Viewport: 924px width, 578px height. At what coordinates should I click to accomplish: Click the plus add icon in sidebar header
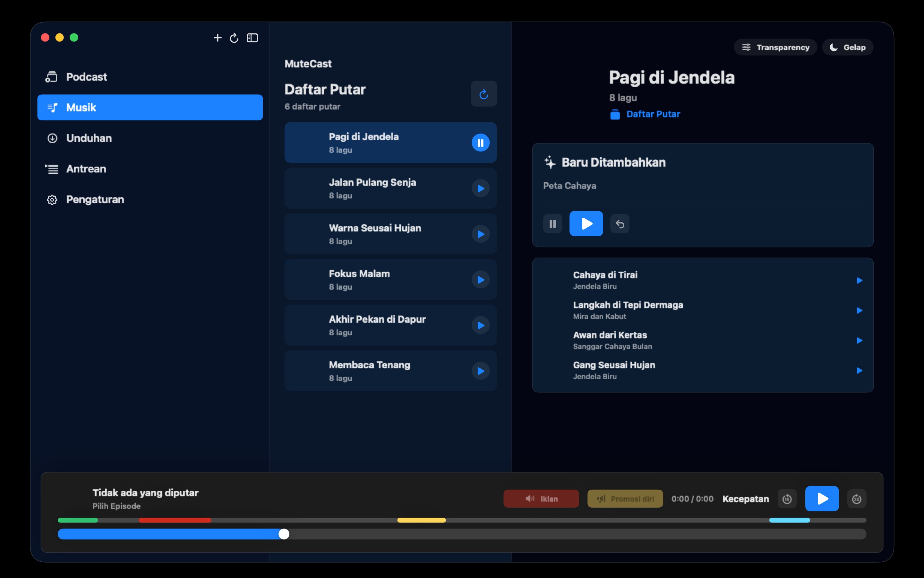217,38
